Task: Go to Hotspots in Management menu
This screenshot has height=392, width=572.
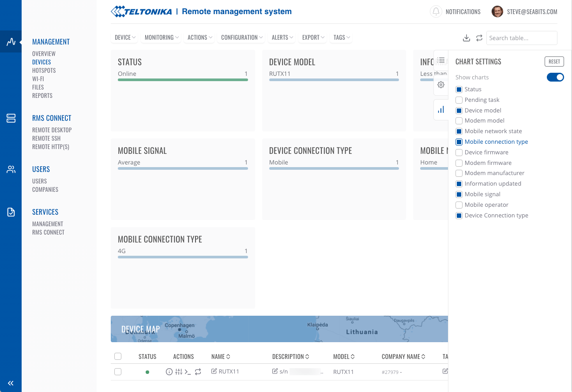Action: pos(44,71)
